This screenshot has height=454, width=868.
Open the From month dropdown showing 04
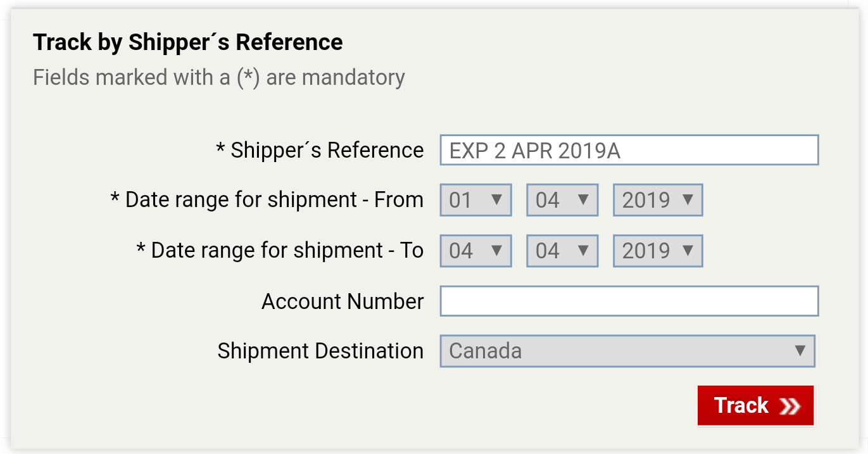click(x=562, y=200)
